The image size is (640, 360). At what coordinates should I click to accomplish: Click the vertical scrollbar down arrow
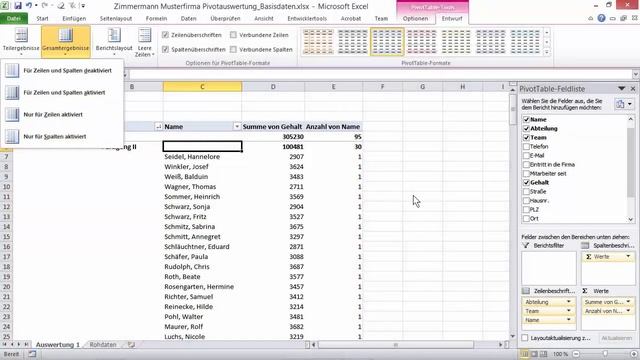[513, 336]
